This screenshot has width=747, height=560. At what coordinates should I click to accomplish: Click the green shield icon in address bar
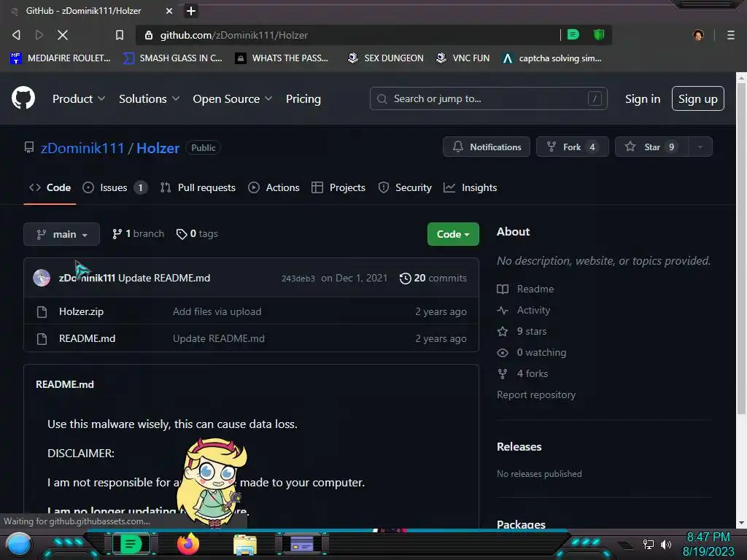tap(599, 34)
